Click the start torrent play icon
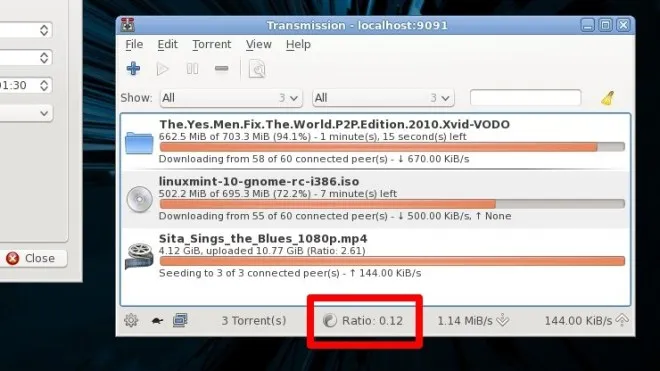Screen dimensions: 660x371 tap(162, 69)
